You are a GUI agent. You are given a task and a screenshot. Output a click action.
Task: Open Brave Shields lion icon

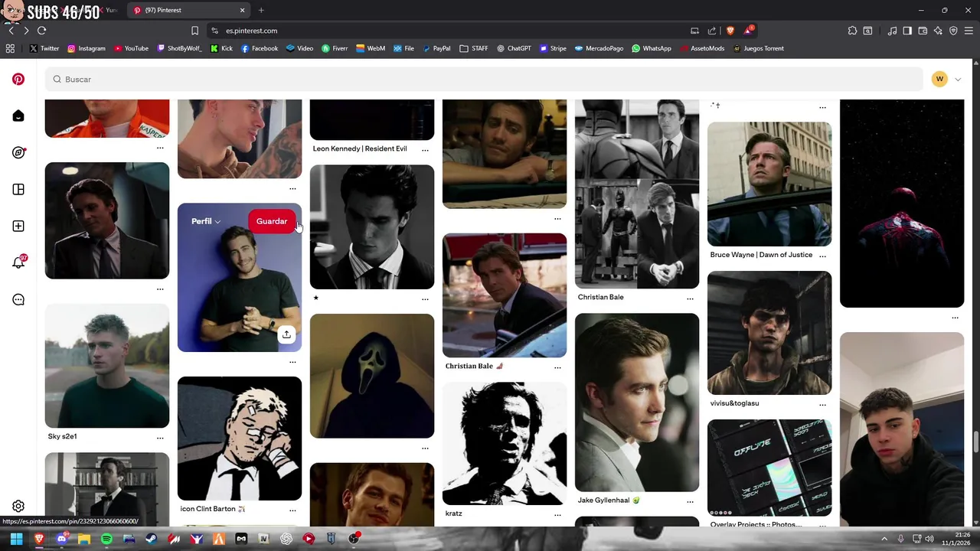pyautogui.click(x=730, y=31)
